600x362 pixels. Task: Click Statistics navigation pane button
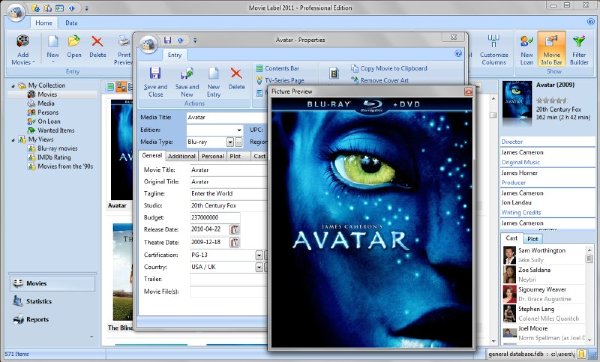click(x=52, y=302)
